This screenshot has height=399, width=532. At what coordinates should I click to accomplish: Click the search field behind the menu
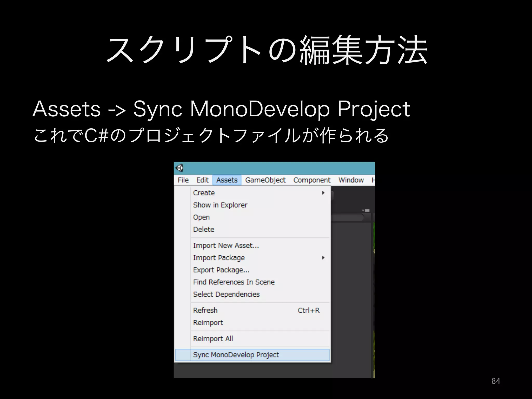348,217
